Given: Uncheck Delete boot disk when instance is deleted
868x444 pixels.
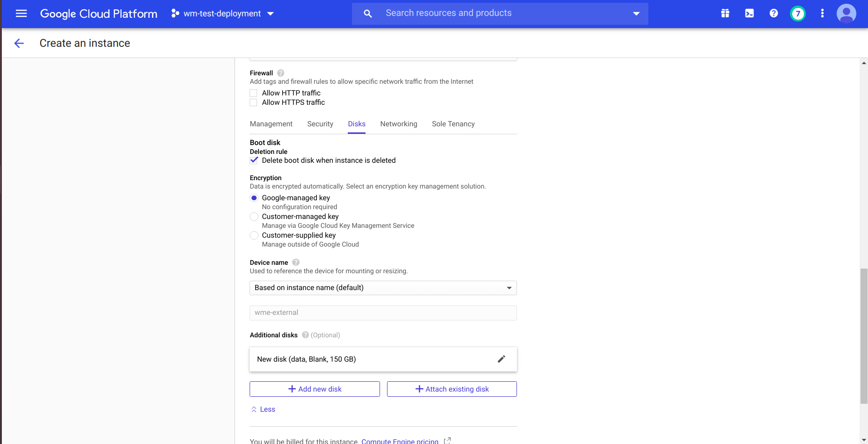Looking at the screenshot, I should coord(254,160).
